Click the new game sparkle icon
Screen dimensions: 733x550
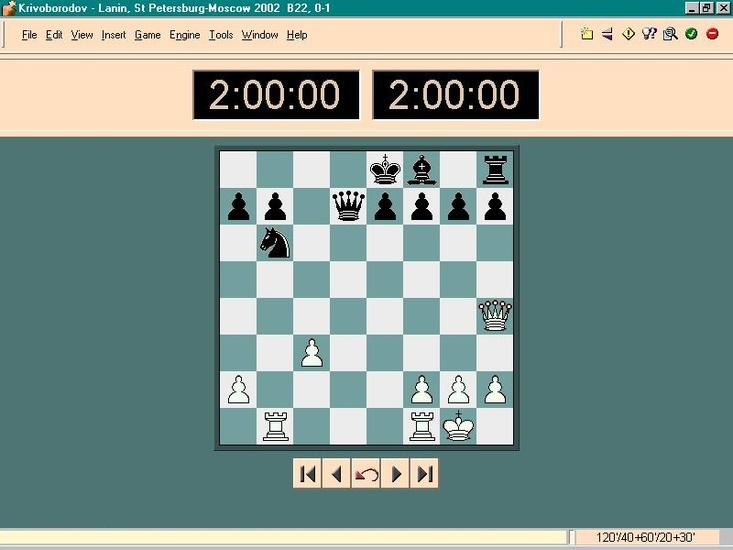coord(587,34)
